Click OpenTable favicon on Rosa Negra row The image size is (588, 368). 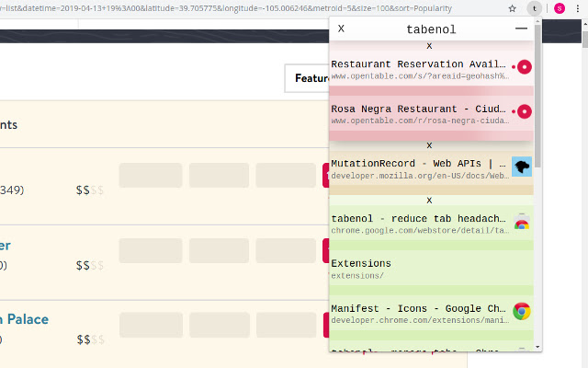click(524, 111)
